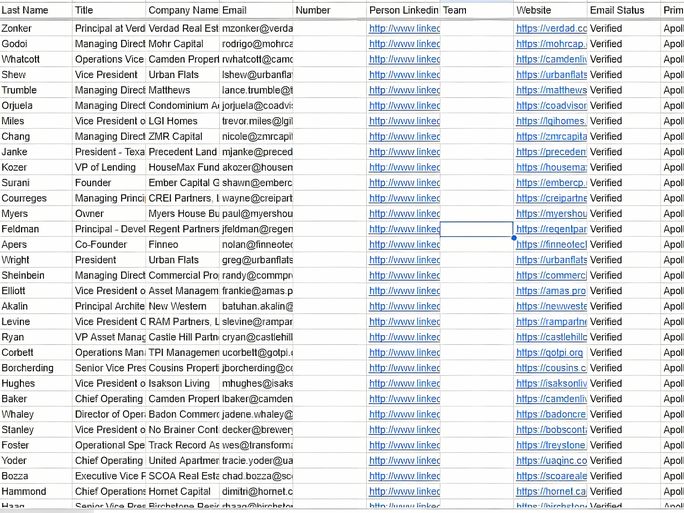Open the hornet website link
684x513 pixels.
(x=551, y=492)
